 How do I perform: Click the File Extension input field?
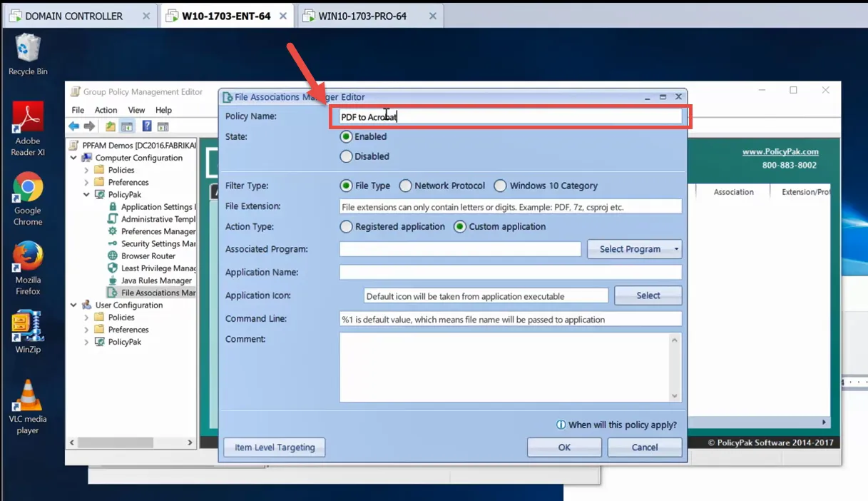click(511, 206)
